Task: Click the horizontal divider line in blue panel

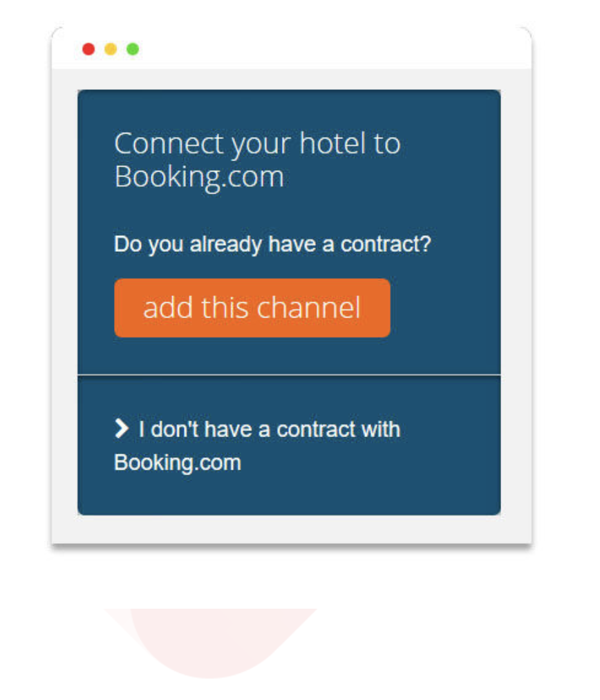Action: [289, 375]
